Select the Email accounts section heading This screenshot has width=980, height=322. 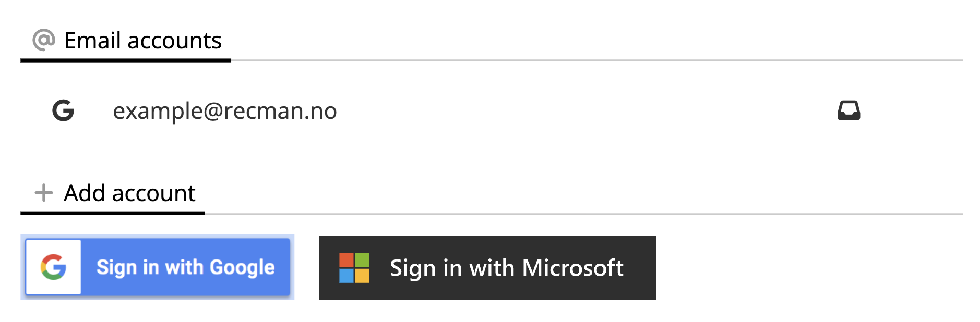pyautogui.click(x=142, y=41)
